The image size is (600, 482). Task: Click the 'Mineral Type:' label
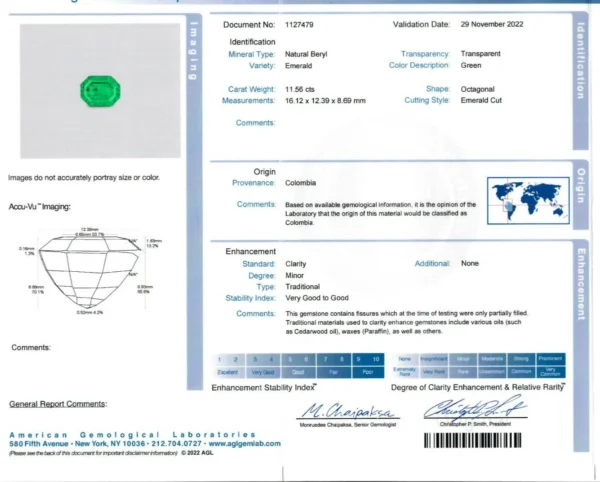pos(251,54)
